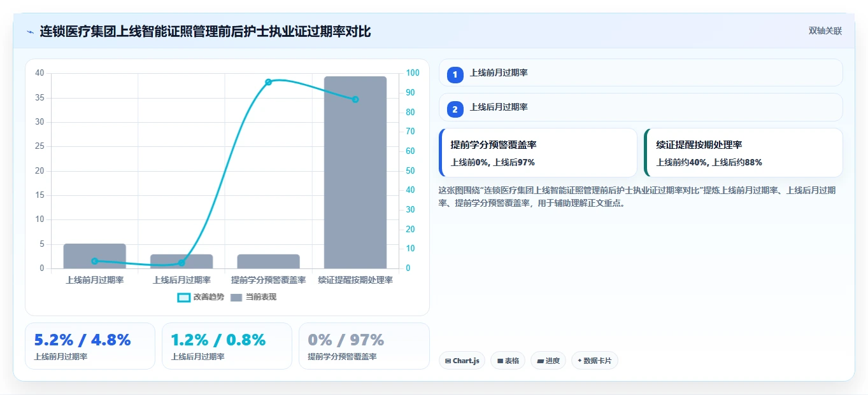Open the 提前学分预警覆盖率 info card
The width and height of the screenshot is (868, 395).
538,153
